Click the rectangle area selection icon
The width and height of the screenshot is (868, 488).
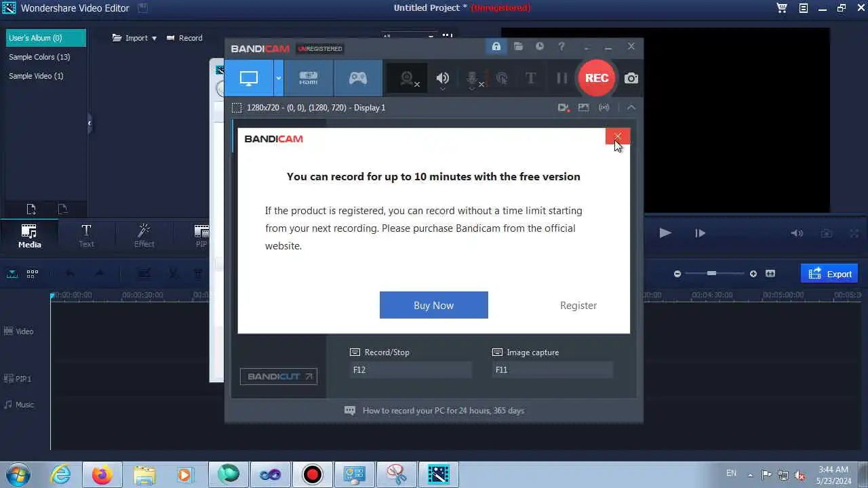click(x=237, y=108)
